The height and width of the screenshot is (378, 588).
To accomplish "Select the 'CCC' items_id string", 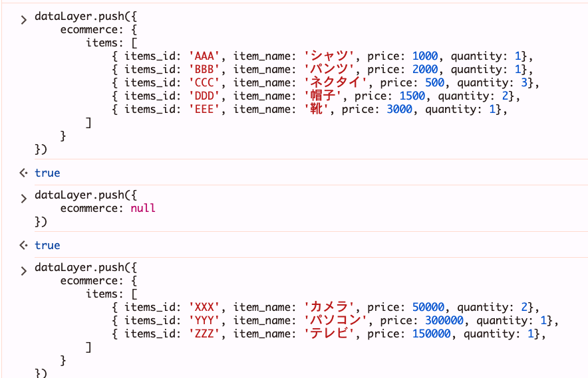I will (204, 83).
